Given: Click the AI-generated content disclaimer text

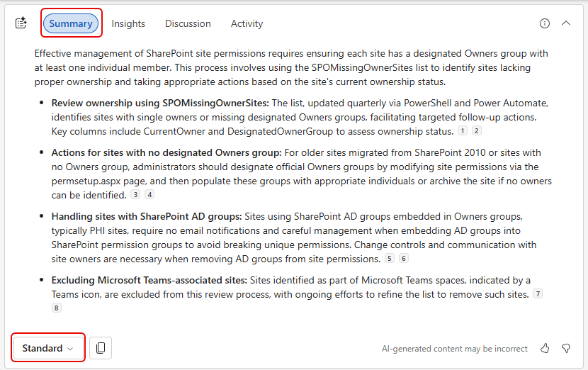Looking at the screenshot, I should pyautogui.click(x=454, y=349).
